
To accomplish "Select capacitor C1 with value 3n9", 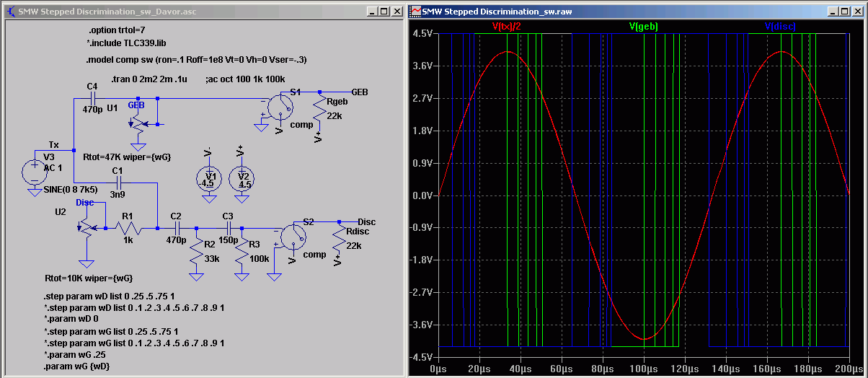I will tap(118, 180).
